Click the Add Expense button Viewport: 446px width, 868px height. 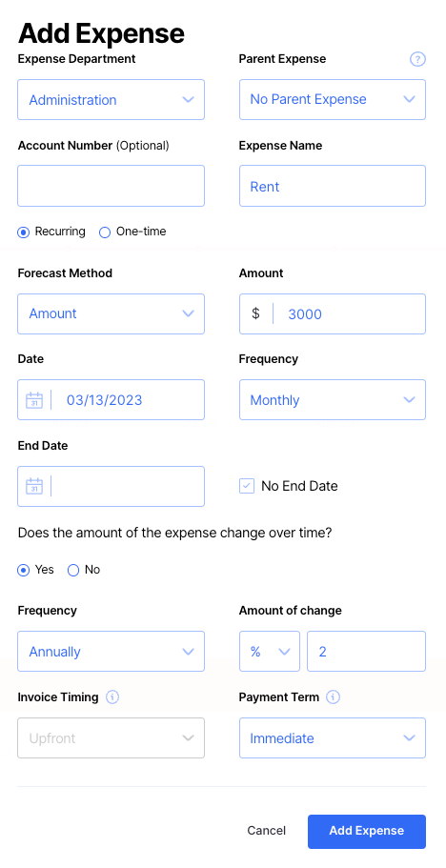367,832
